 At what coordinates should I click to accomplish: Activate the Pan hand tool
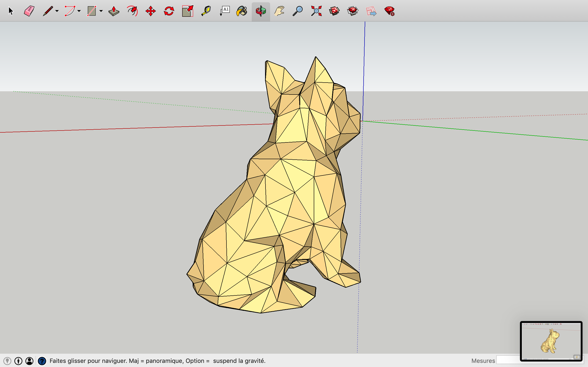(x=279, y=11)
